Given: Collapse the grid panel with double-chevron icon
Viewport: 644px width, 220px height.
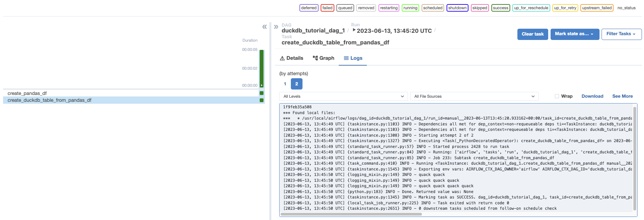Looking at the screenshot, I should click(x=265, y=27).
